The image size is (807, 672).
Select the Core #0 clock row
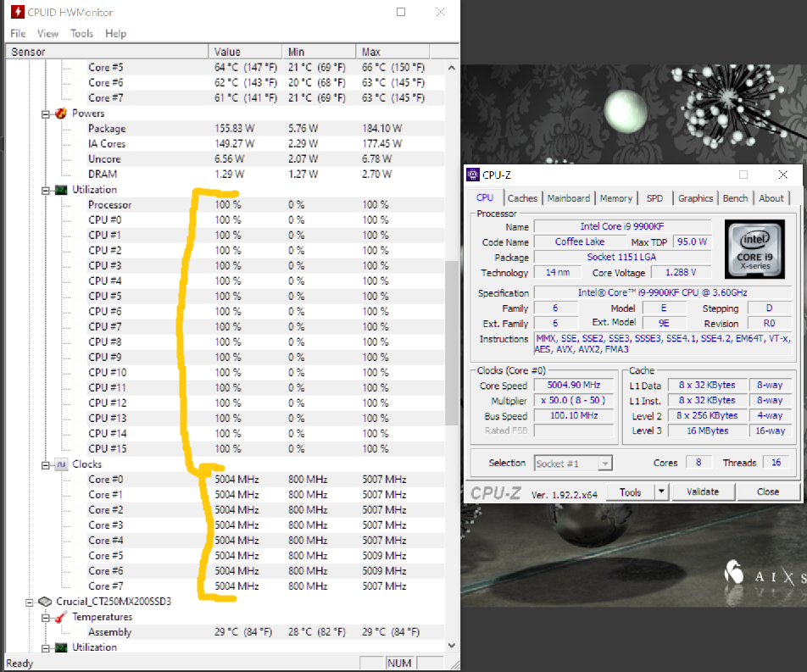265,480
